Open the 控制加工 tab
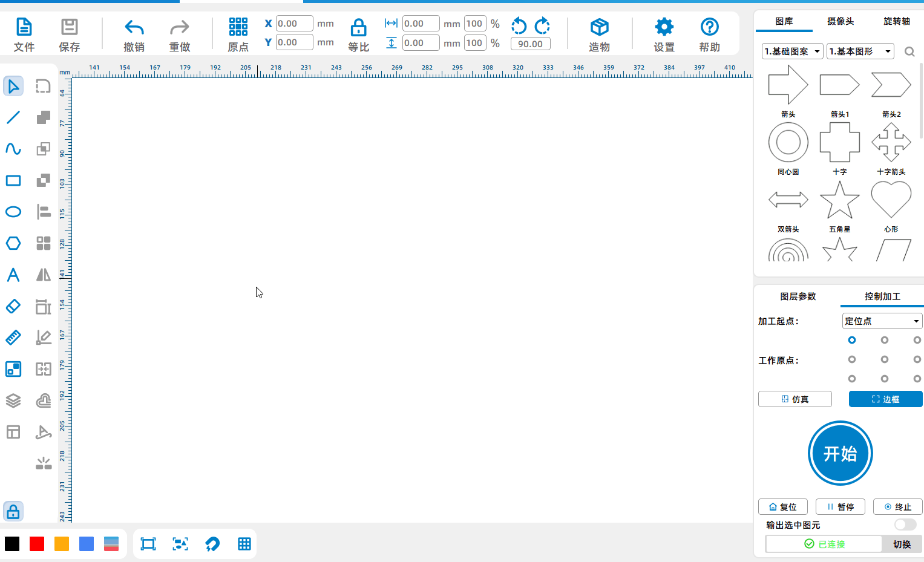Screen dimensions: 924x562 [x=882, y=296]
